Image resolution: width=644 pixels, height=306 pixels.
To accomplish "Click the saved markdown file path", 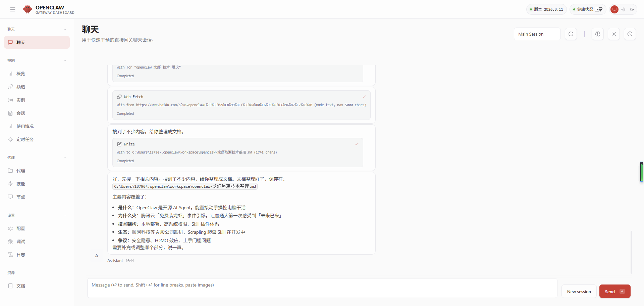I will tap(185, 186).
